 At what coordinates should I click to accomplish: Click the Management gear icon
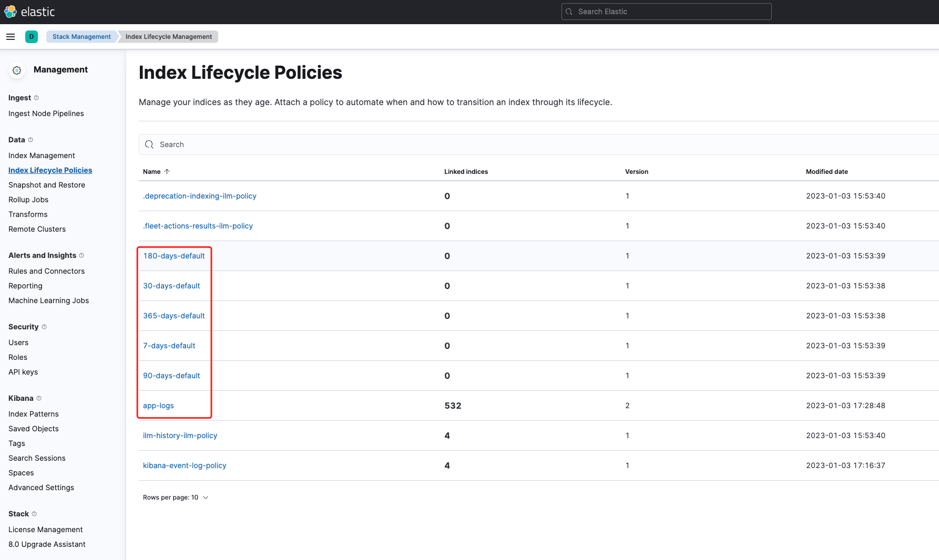pyautogui.click(x=17, y=70)
